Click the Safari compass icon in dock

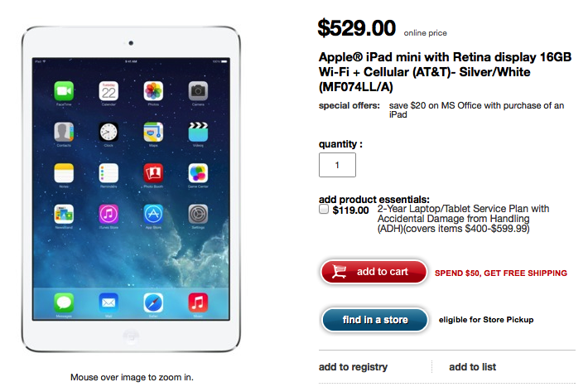[153, 302]
